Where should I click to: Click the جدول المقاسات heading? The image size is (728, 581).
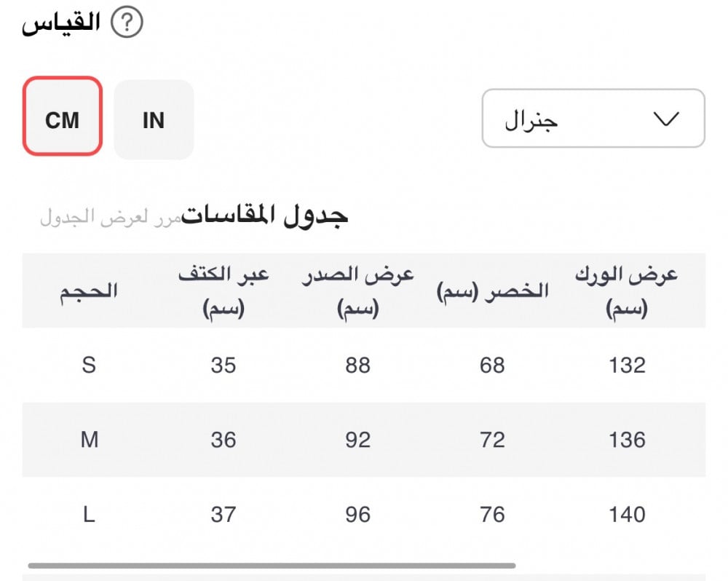tap(265, 216)
